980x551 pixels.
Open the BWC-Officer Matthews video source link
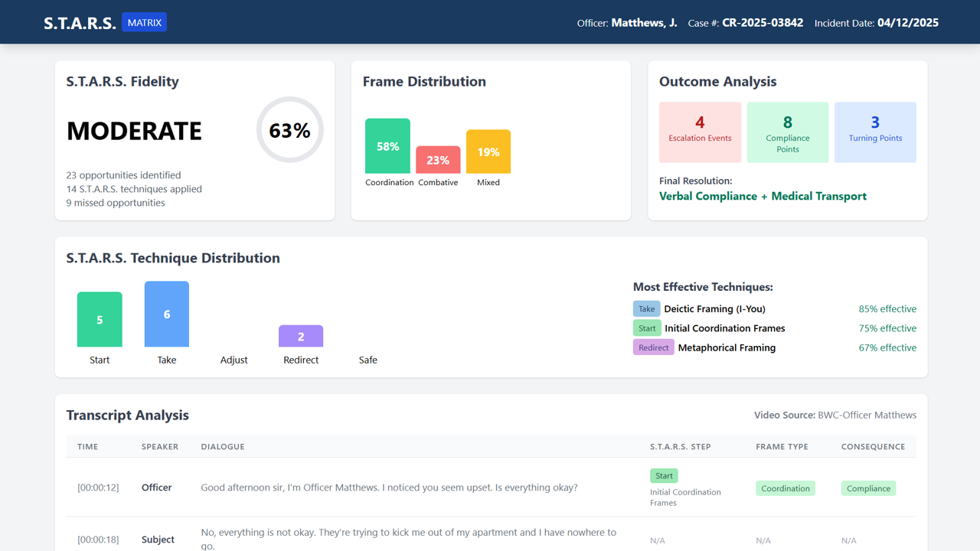click(867, 415)
